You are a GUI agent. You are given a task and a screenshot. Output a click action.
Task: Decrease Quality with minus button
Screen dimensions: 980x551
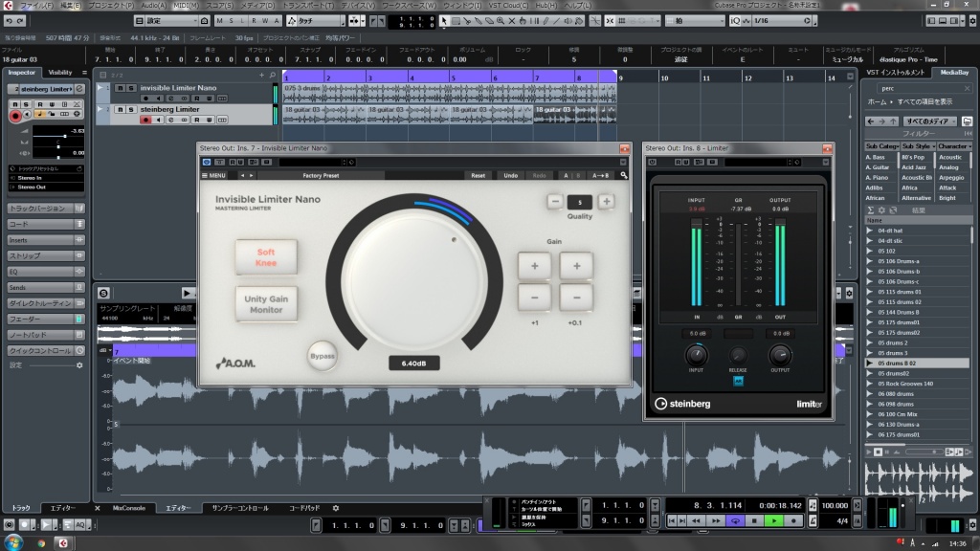pos(554,201)
